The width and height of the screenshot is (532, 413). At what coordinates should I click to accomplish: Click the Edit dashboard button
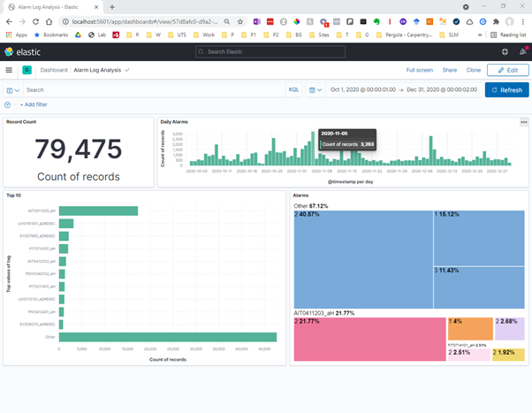[x=508, y=70]
